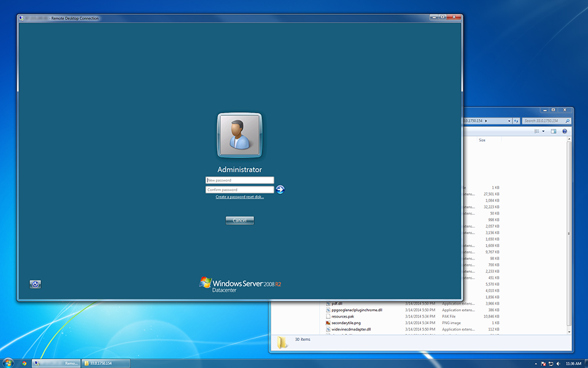Click the volume speaker tray icon
Viewport: 588px width, 368px height.
(558, 364)
